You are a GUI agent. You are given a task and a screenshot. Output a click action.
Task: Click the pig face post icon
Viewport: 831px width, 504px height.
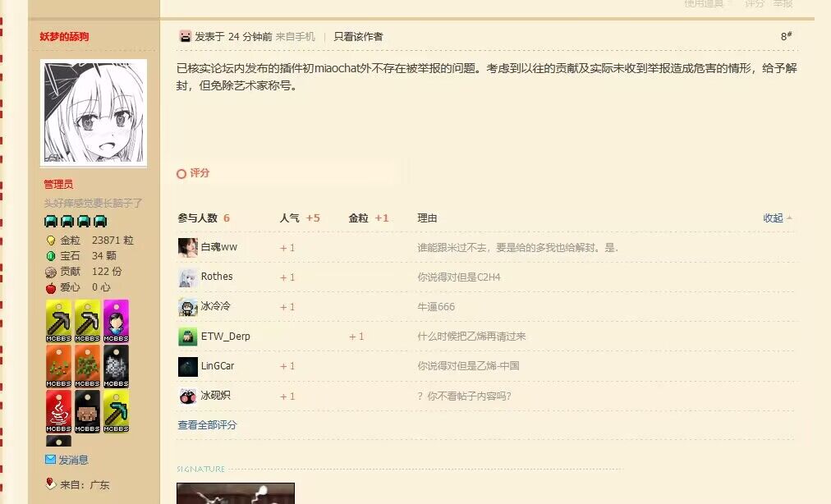[185, 37]
